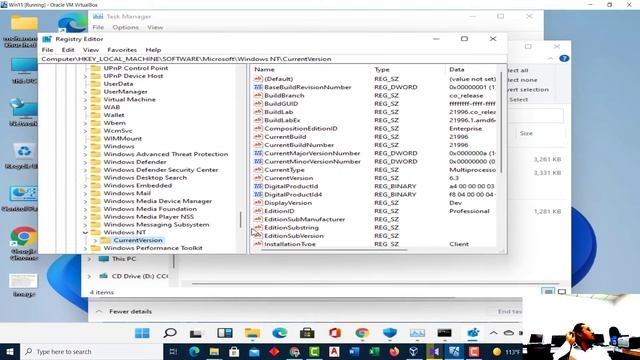Viewport: 640px width, 360px height.
Task: Click the Registry Editor address bar path
Action: point(273,59)
